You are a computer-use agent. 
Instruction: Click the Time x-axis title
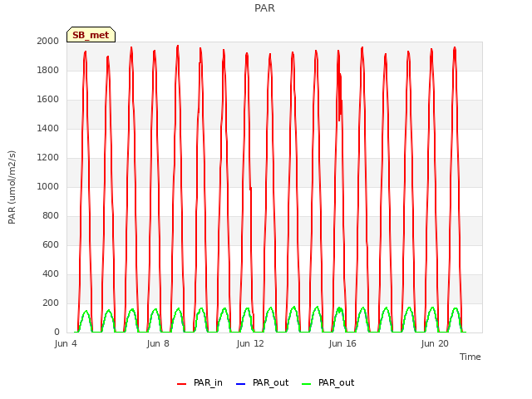[470, 357]
